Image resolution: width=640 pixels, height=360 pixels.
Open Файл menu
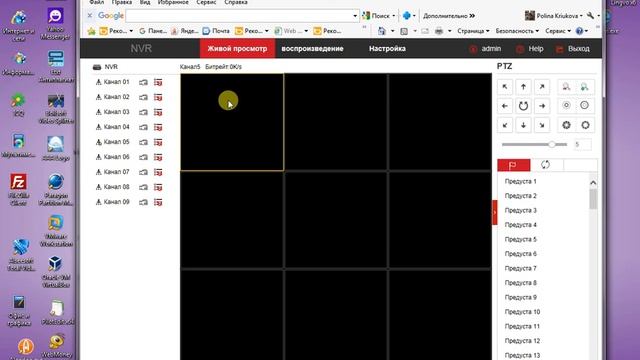(97, 2)
